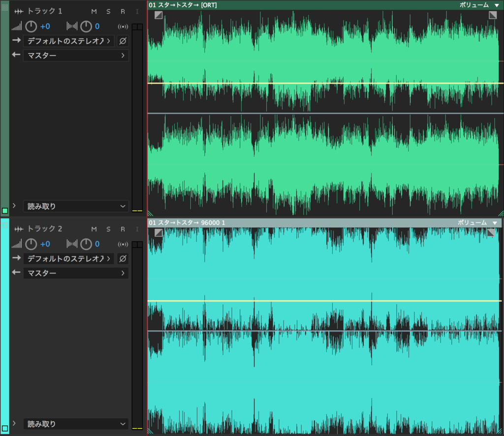Select Track 1 volume value +0

point(45,27)
